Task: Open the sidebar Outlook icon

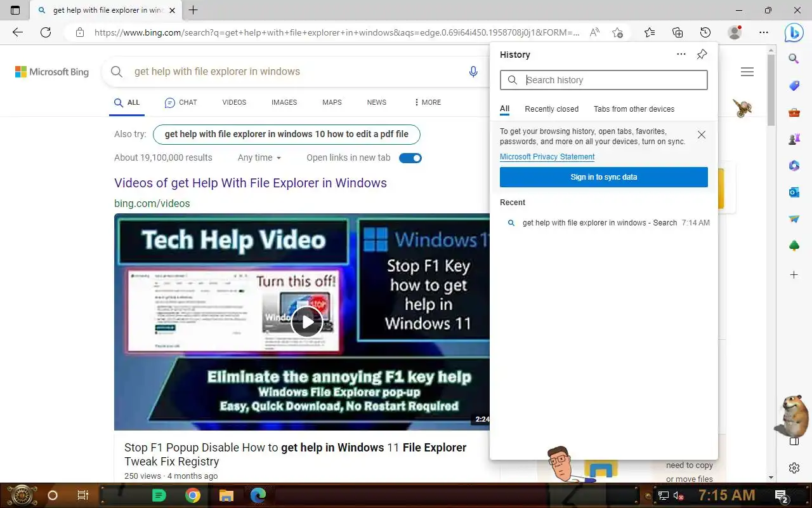Action: [x=794, y=192]
